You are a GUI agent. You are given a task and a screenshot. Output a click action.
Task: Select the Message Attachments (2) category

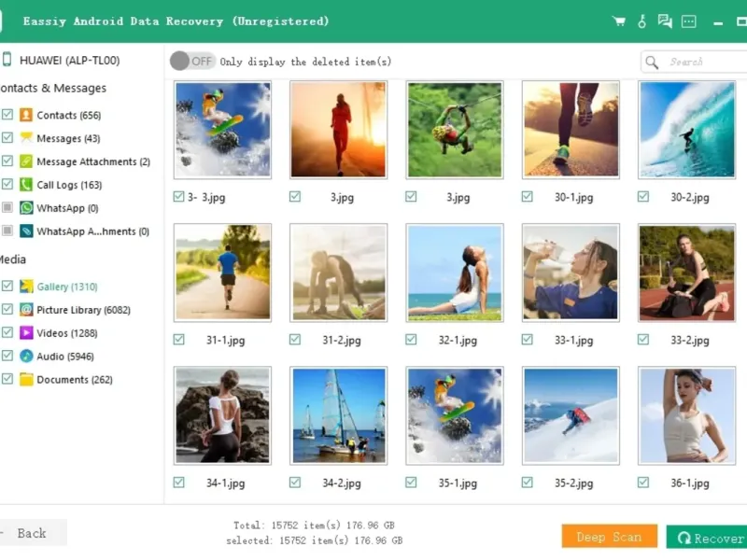93,161
